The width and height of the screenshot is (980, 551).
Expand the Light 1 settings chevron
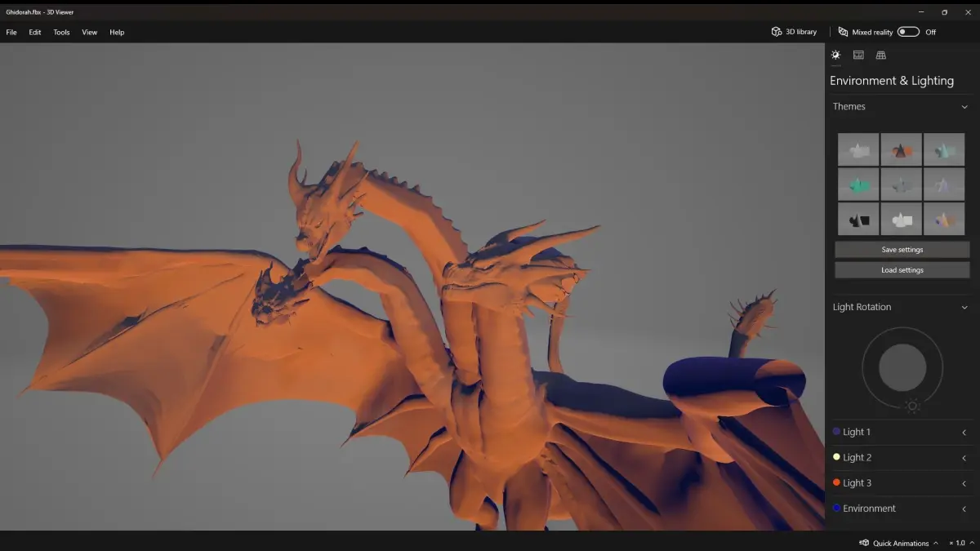(964, 433)
